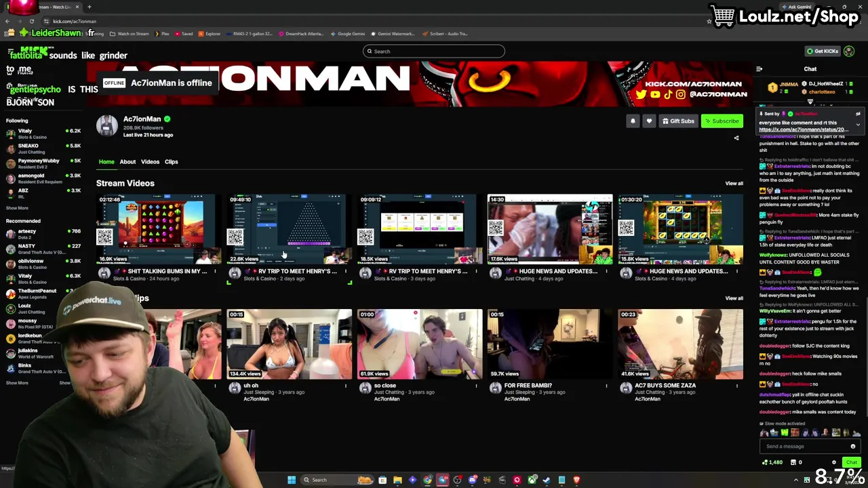
Task: Open the Videos tab
Action: tap(150, 162)
